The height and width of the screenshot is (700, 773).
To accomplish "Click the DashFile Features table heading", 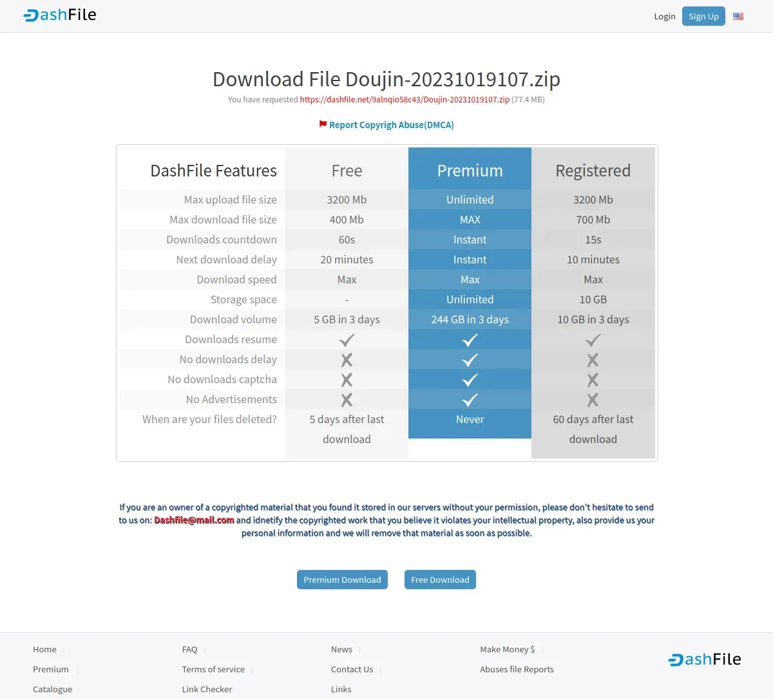I will (213, 171).
